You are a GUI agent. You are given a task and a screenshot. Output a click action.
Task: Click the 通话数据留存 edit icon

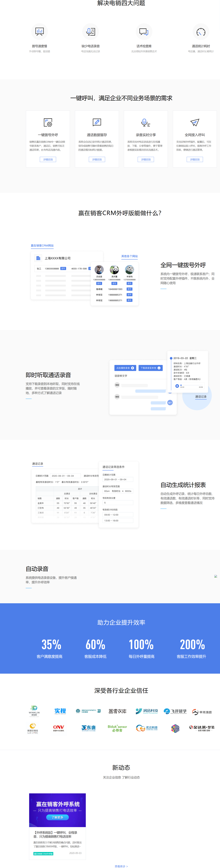click(x=97, y=122)
